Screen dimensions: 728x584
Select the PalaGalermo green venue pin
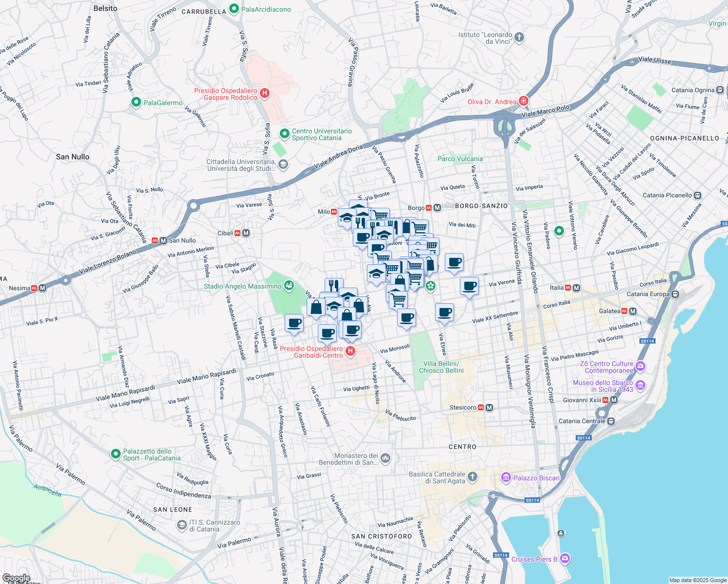[x=136, y=102]
